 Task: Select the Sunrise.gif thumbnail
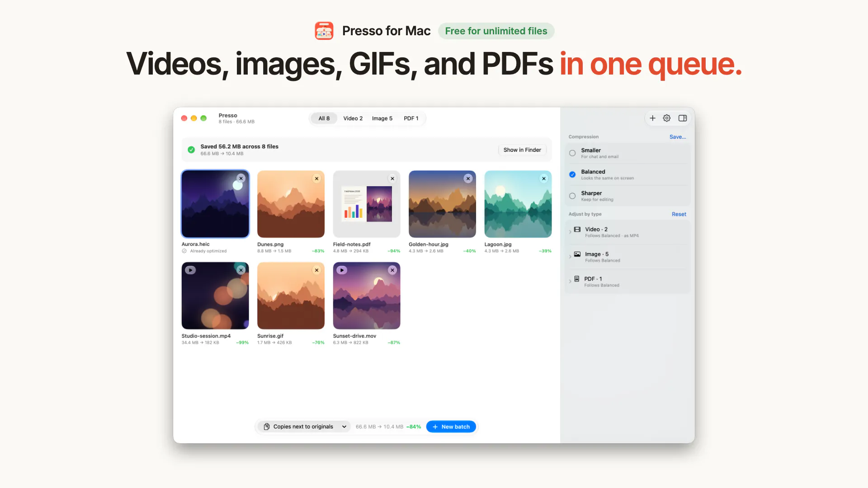tap(291, 296)
